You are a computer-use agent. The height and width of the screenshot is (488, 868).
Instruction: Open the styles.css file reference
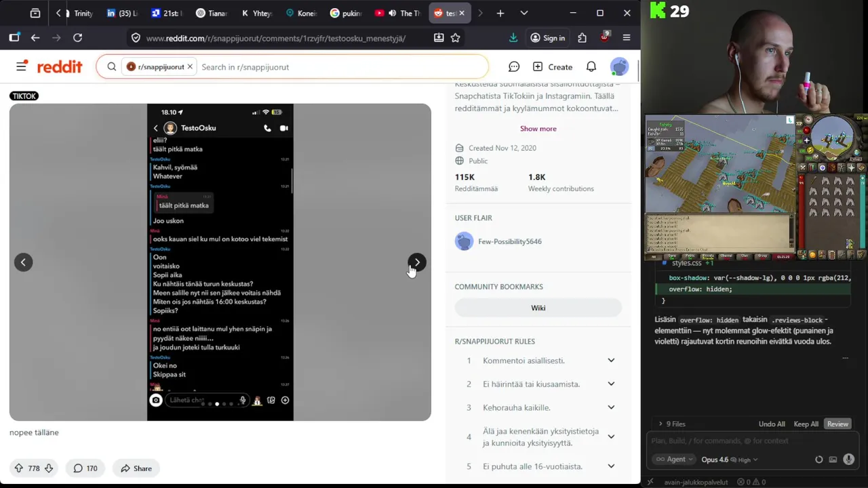(x=686, y=263)
